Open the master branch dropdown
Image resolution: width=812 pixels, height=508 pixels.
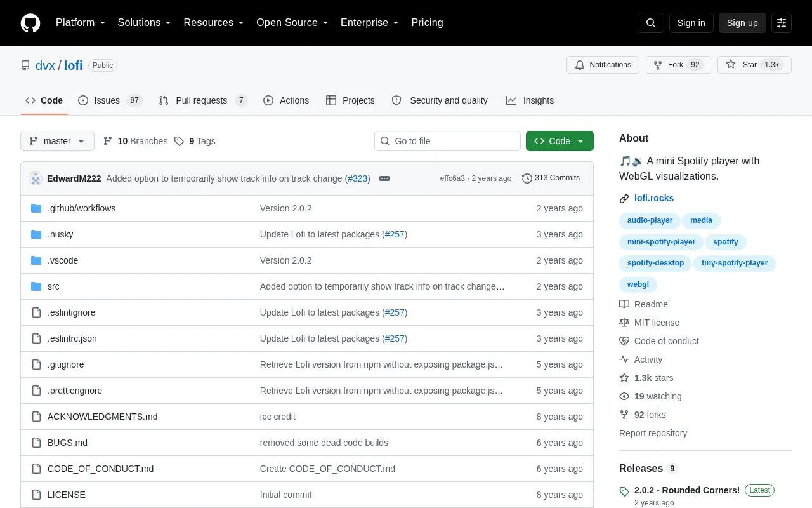click(x=57, y=141)
